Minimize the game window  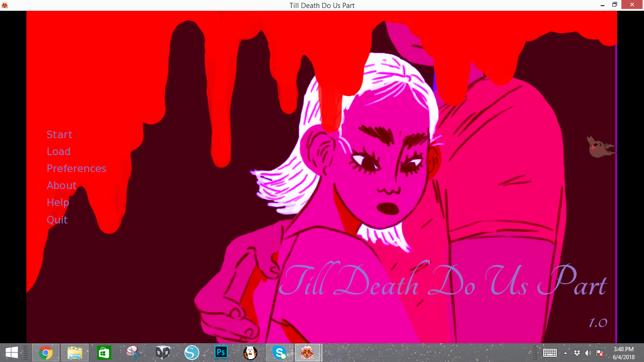603,5
